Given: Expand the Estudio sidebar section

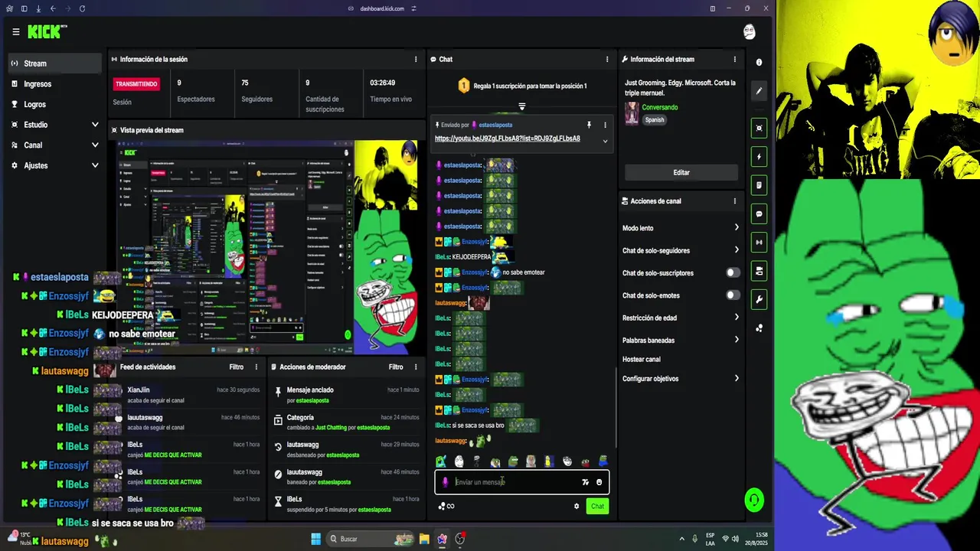Looking at the screenshot, I should tap(95, 125).
